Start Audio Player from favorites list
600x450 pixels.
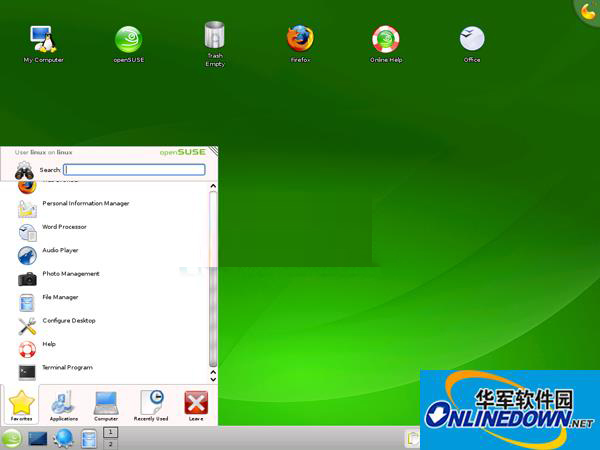coord(60,251)
